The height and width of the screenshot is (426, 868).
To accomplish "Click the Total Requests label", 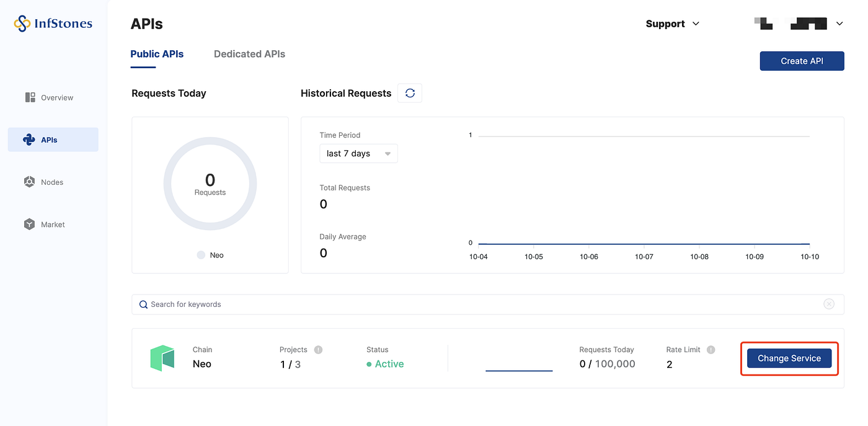I will pos(345,188).
